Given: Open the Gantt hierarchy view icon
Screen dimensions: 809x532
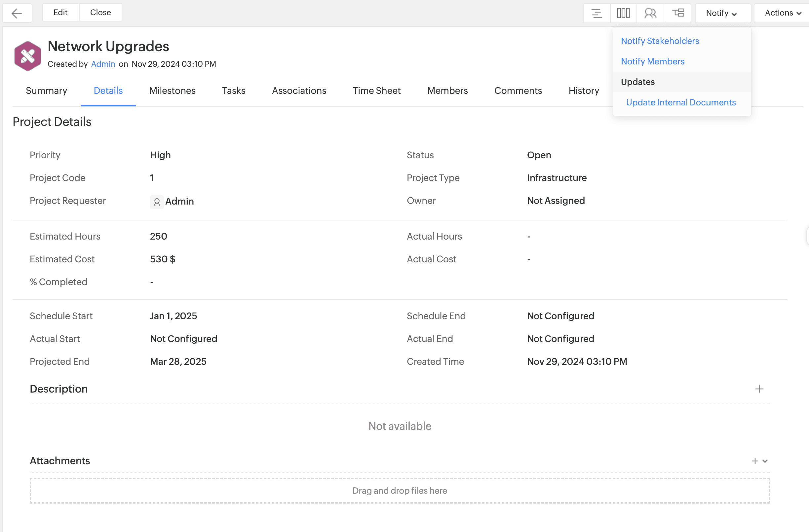Looking at the screenshot, I should pyautogui.click(x=678, y=13).
